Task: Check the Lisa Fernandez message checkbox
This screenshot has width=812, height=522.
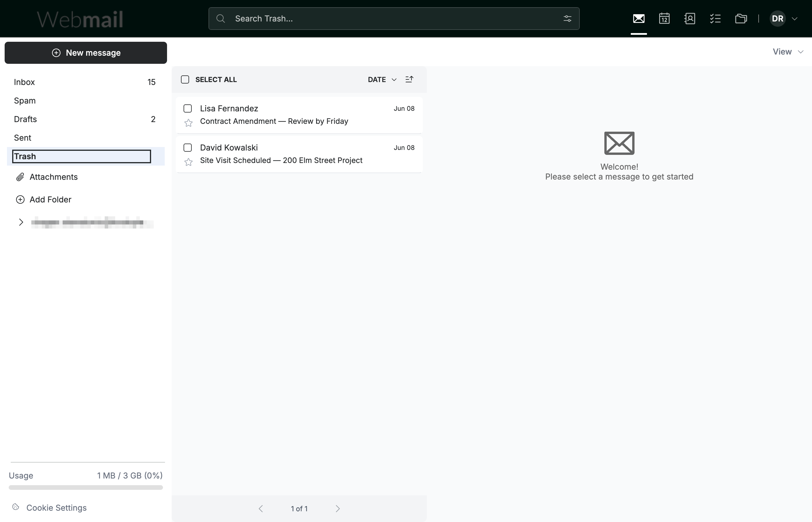Action: click(187, 108)
